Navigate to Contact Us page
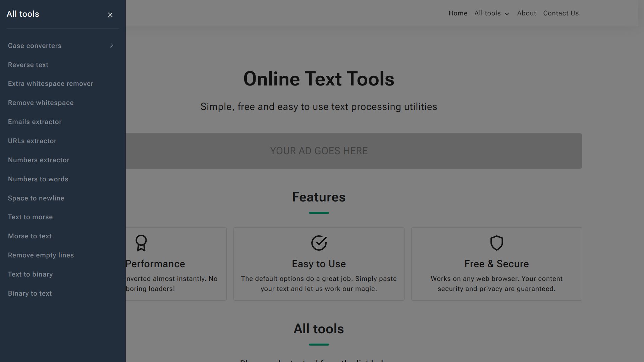Viewport: 644px width, 362px height. point(561,13)
